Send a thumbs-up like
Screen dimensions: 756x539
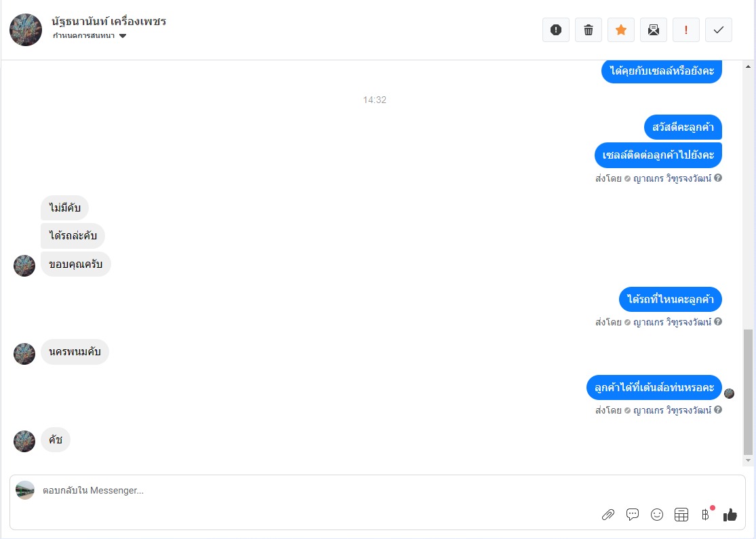pyautogui.click(x=730, y=515)
